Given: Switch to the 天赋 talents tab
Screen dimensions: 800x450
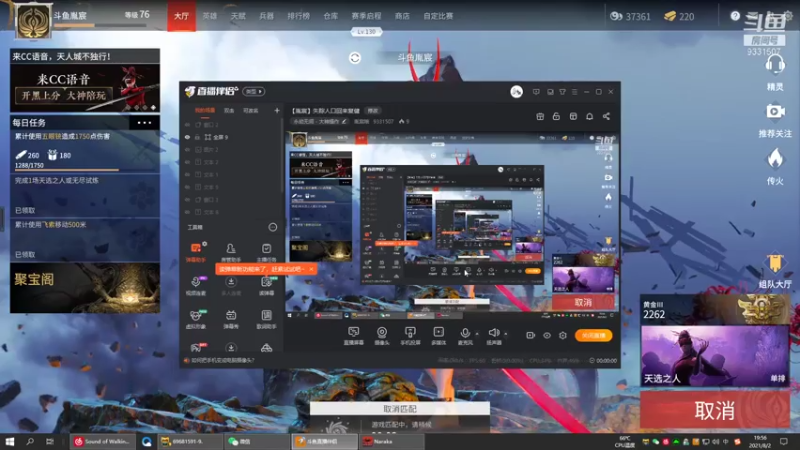Looking at the screenshot, I should click(238, 16).
